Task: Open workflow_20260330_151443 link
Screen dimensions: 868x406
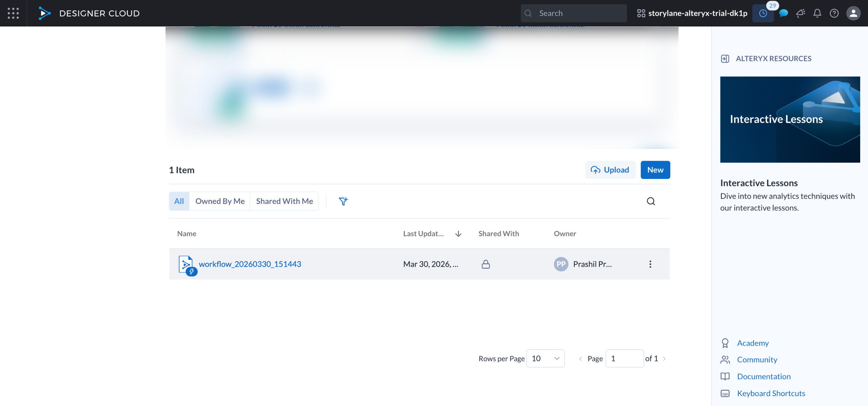Action: click(x=250, y=264)
